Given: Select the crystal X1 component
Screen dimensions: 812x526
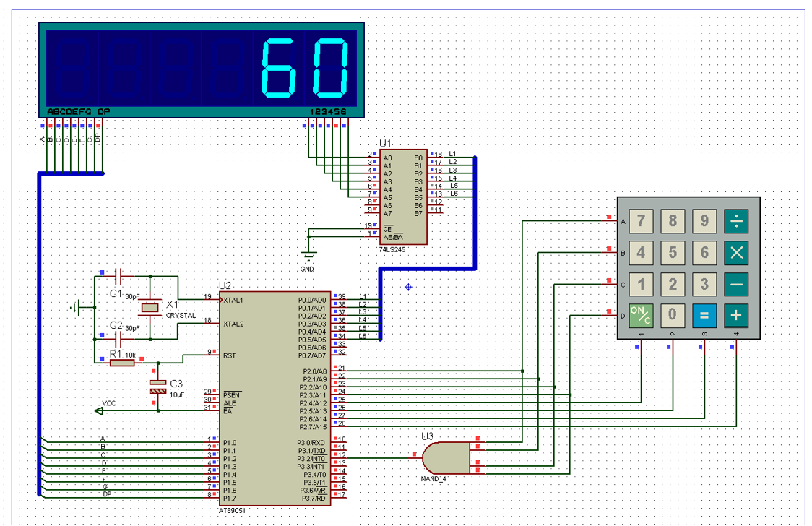Looking at the screenshot, I should pyautogui.click(x=150, y=308).
